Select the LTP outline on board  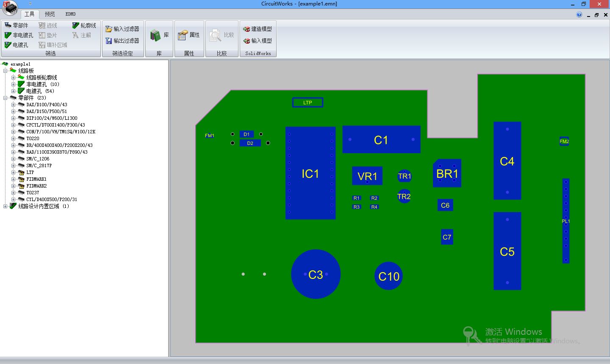308,102
